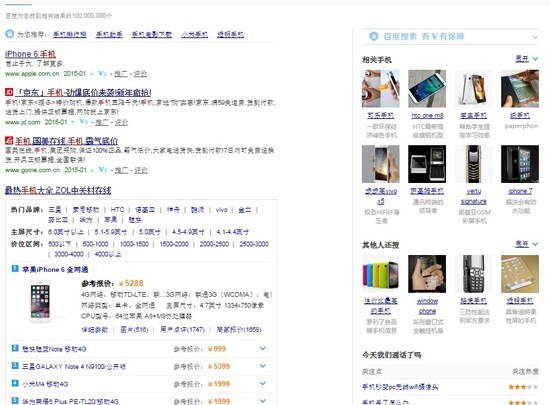Open the htc one m8 link
This screenshot has width=550, height=405.
[427, 115]
